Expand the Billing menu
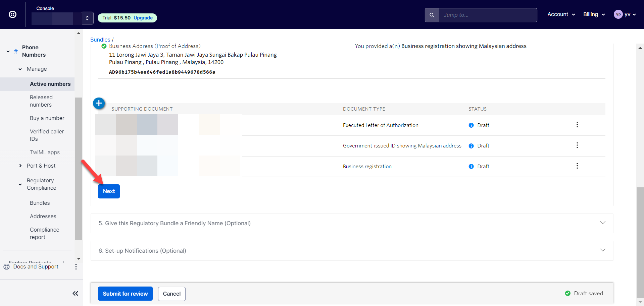Viewport: 644px width, 306px height. [x=594, y=14]
